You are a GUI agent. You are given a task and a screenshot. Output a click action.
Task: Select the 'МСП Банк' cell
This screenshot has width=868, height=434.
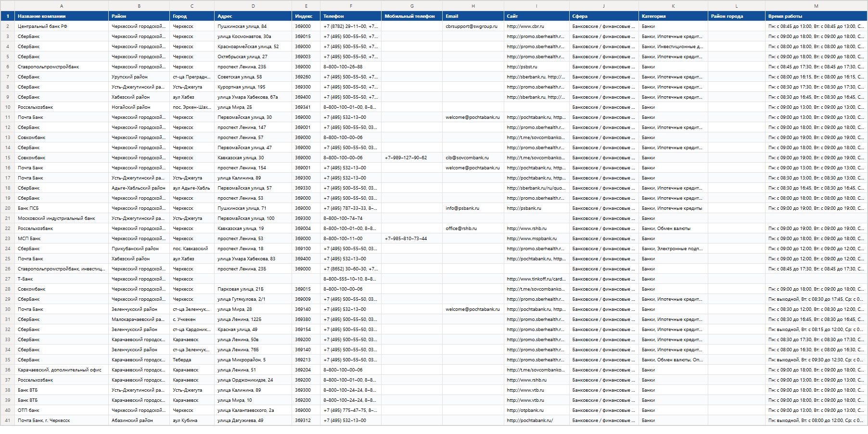tap(62, 239)
